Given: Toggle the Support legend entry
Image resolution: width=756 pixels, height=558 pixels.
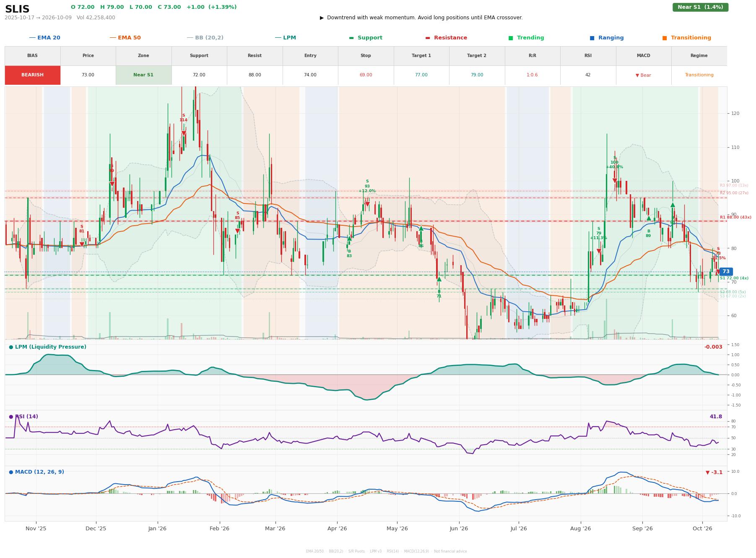Looking at the screenshot, I should [x=366, y=38].
